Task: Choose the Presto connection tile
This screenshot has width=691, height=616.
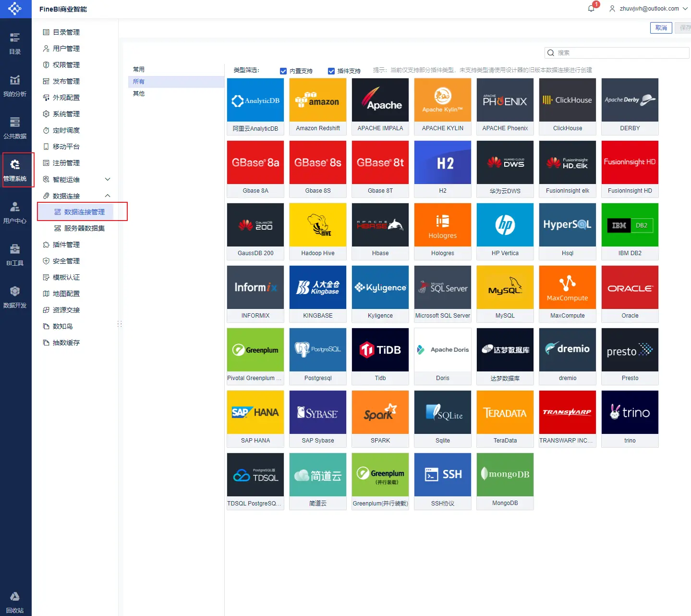Action: [630, 356]
